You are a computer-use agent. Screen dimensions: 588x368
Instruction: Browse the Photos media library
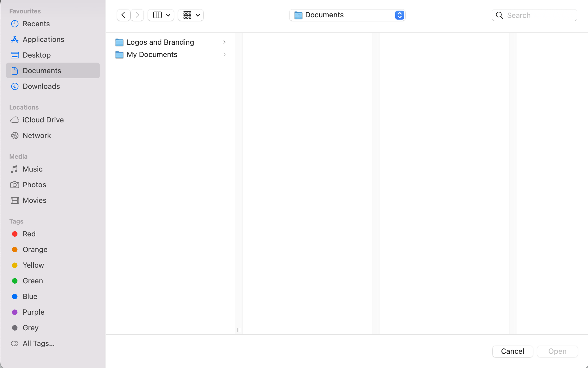[34, 185]
